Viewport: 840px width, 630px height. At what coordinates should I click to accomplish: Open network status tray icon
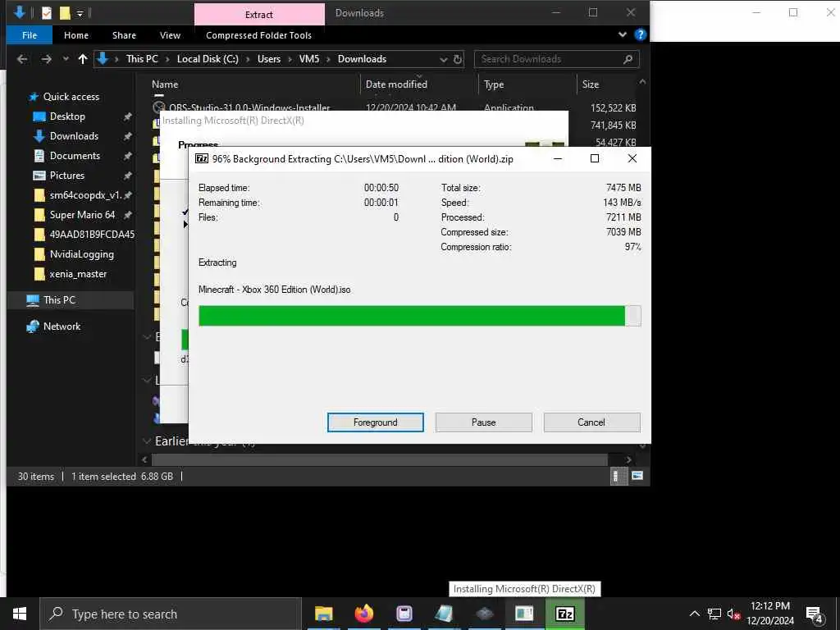pyautogui.click(x=714, y=614)
